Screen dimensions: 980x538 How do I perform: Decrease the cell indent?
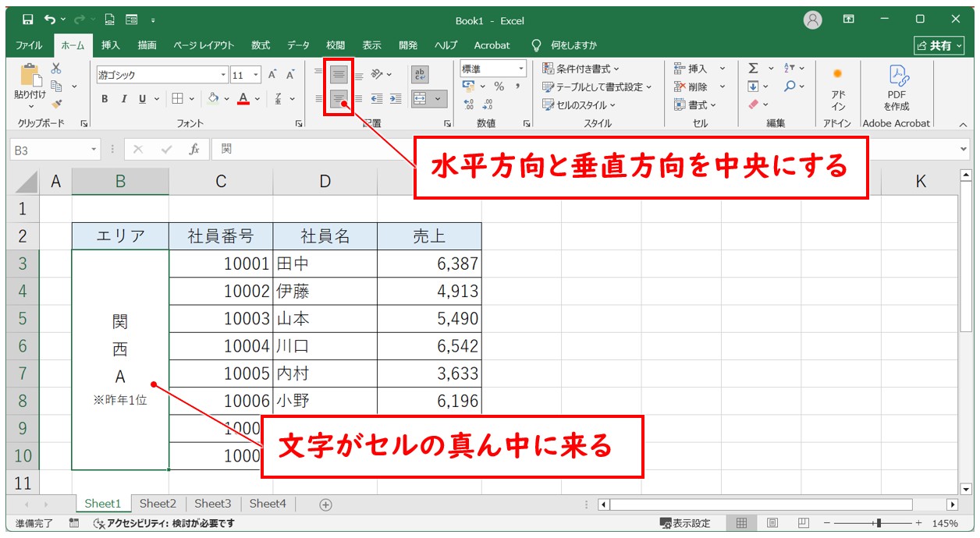point(377,99)
